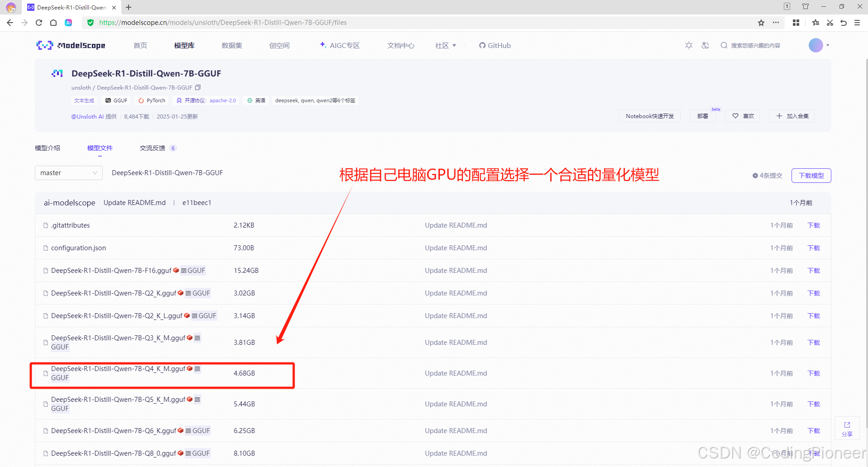The width and height of the screenshot is (868, 467).
Task: Open the F16.gguf file entry
Action: point(111,271)
